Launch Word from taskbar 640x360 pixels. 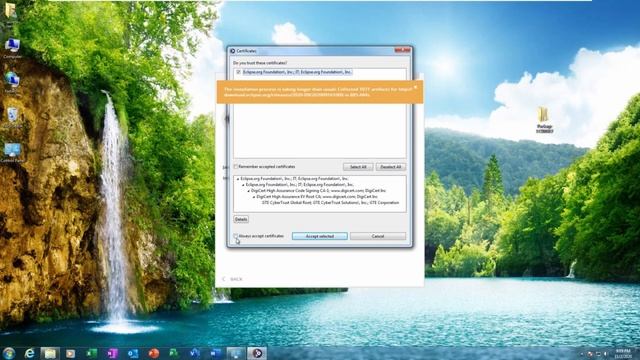coord(216,353)
